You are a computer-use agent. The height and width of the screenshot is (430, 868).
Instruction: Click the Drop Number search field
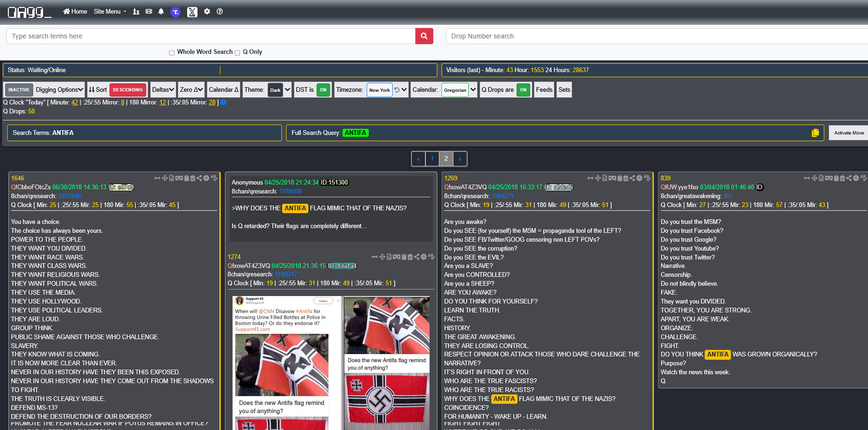coord(655,36)
